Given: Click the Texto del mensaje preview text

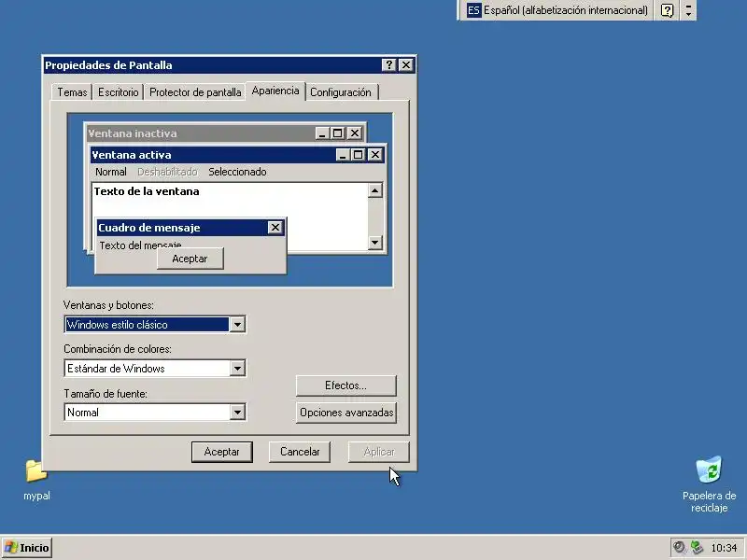Looking at the screenshot, I should pyautogui.click(x=140, y=245).
